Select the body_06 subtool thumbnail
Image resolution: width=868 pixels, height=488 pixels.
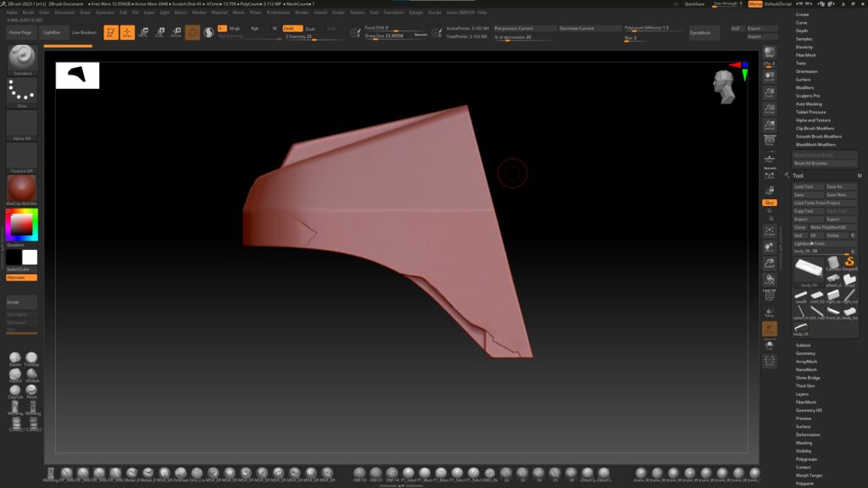click(809, 269)
